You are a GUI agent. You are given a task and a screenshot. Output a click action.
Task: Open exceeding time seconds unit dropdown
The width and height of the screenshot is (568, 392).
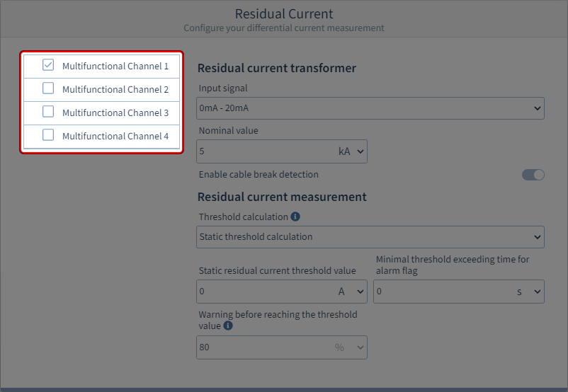(x=528, y=292)
